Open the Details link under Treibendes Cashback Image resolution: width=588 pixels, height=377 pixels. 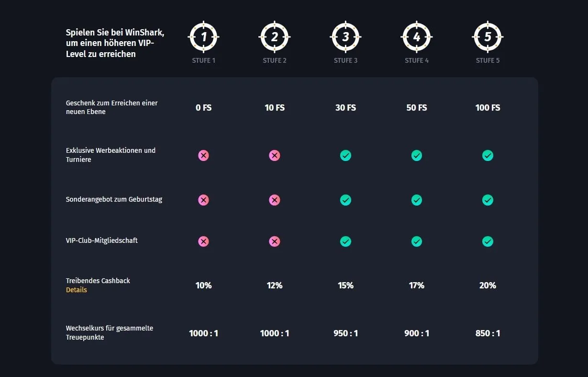point(77,290)
